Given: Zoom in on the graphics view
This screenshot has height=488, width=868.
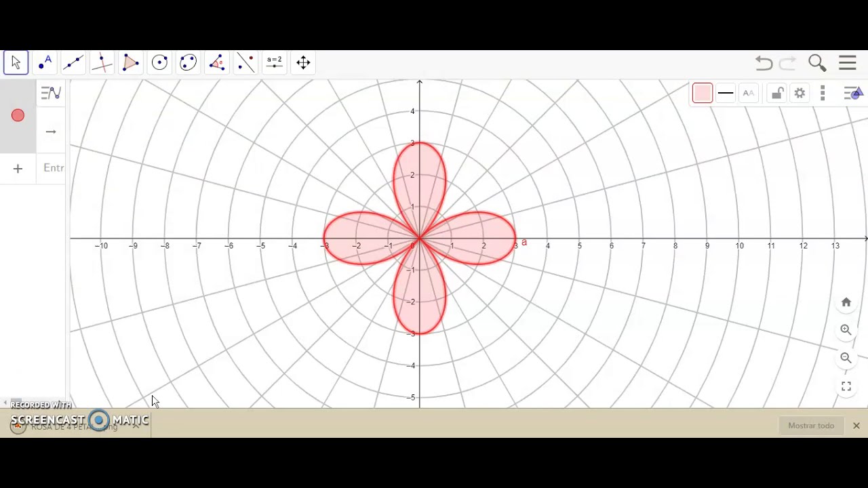Looking at the screenshot, I should click(846, 330).
